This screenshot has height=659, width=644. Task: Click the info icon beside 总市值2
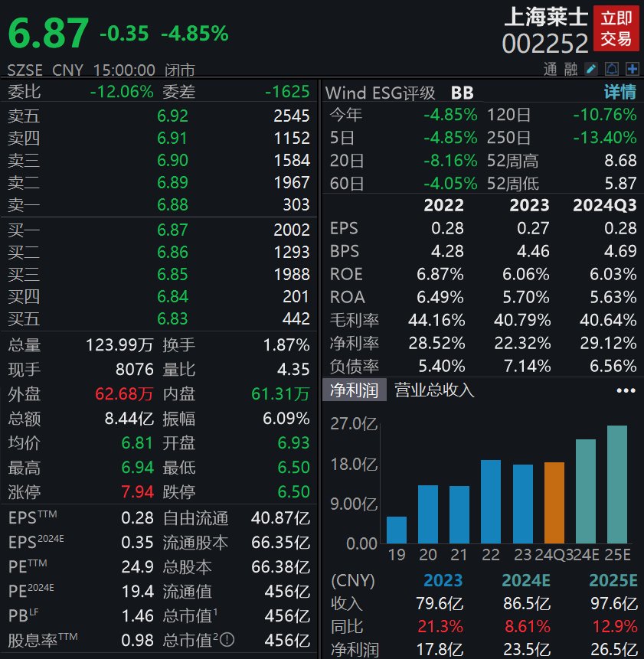pyautogui.click(x=227, y=640)
